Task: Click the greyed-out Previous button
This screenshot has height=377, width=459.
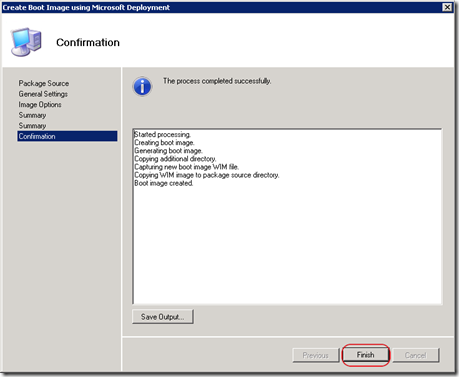Action: tap(315, 355)
